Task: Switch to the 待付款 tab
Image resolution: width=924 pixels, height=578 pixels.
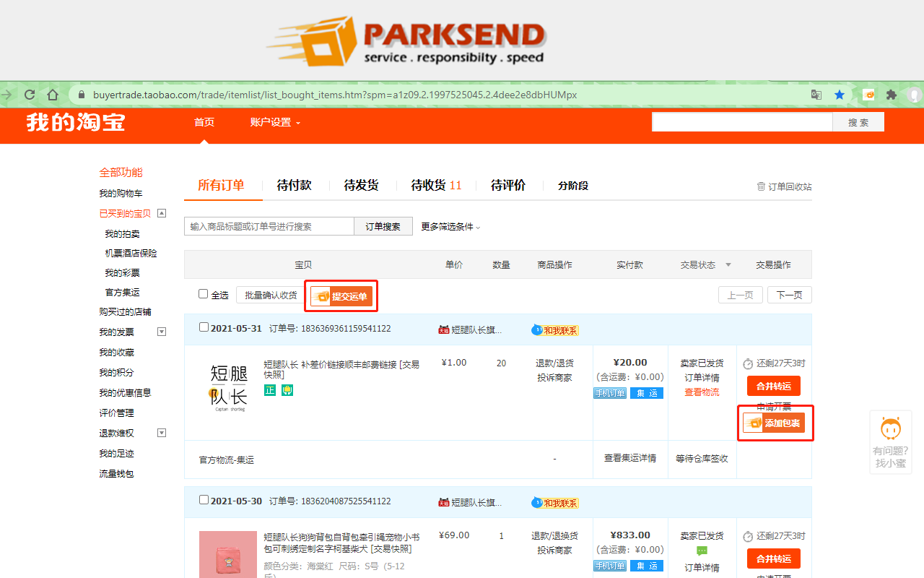Action: pos(294,185)
